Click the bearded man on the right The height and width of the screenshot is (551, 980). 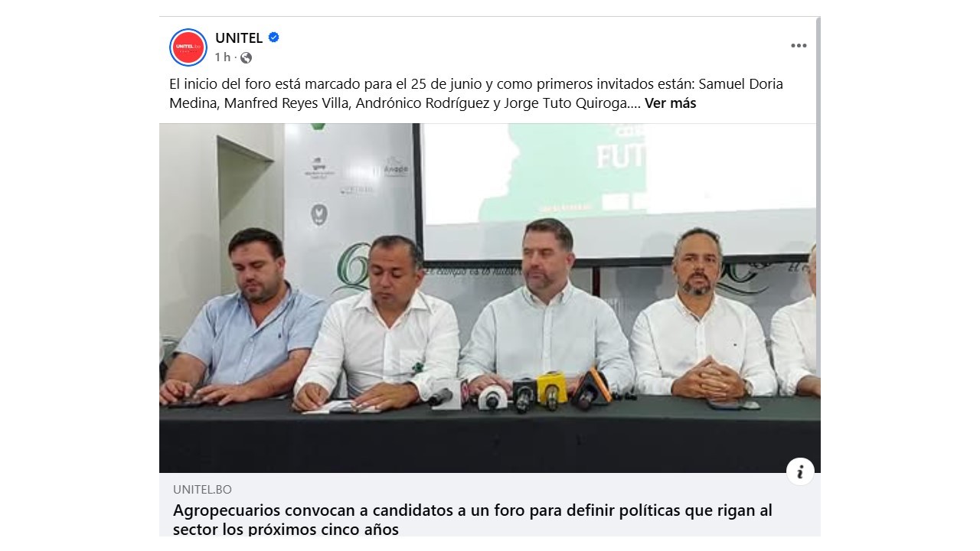click(701, 315)
